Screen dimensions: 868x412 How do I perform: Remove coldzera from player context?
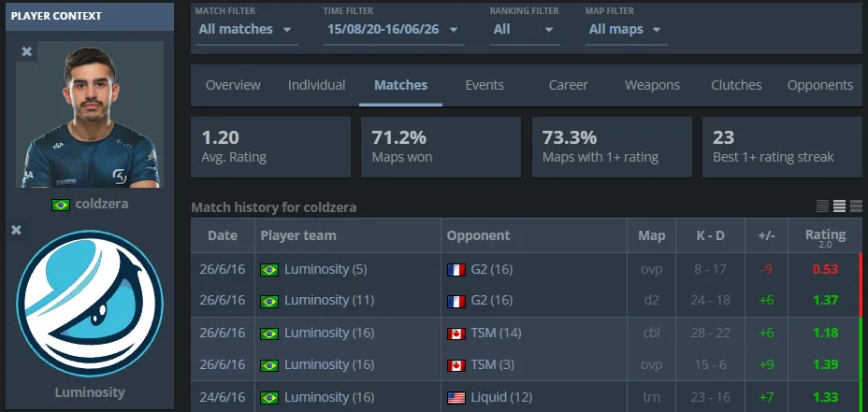26,51
